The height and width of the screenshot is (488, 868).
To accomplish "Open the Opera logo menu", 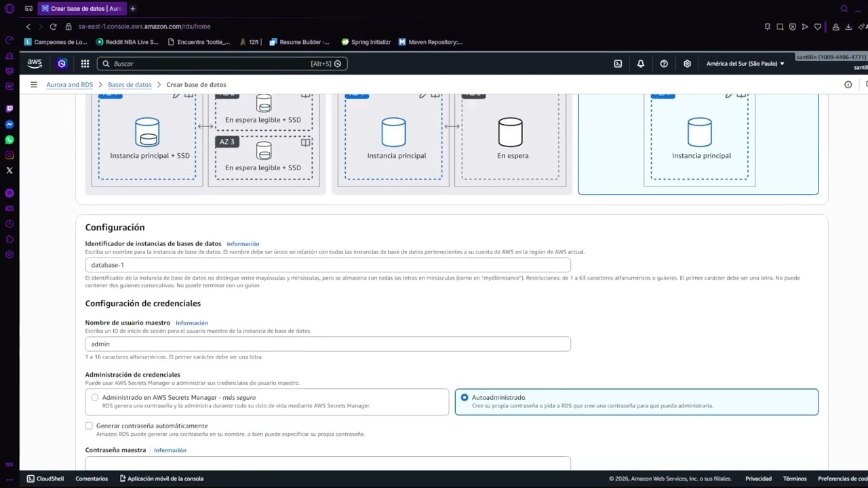I will [9, 9].
